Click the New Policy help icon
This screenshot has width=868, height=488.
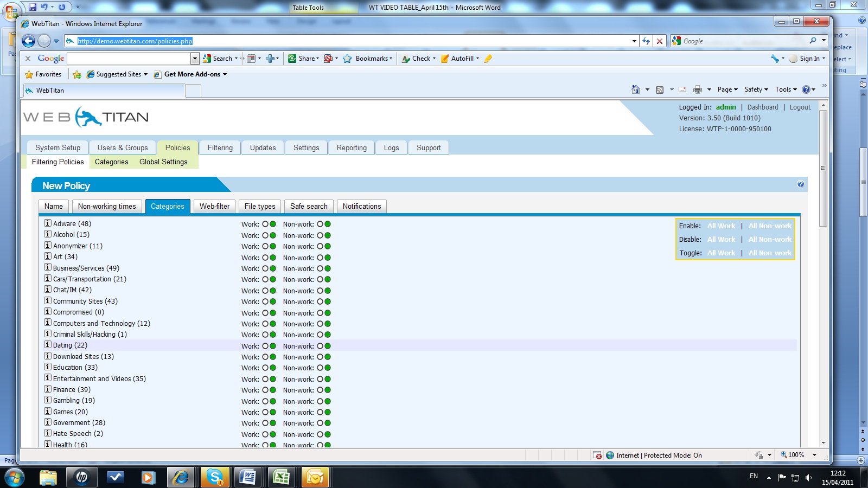pyautogui.click(x=800, y=184)
